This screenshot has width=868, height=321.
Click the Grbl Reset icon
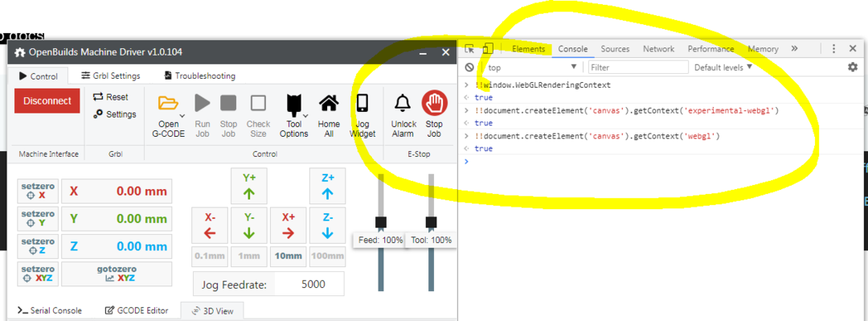click(98, 97)
